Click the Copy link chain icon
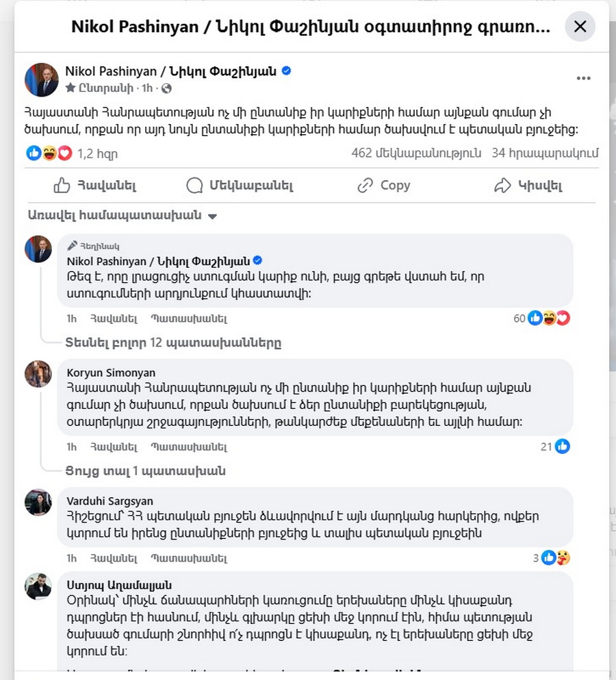 [365, 186]
